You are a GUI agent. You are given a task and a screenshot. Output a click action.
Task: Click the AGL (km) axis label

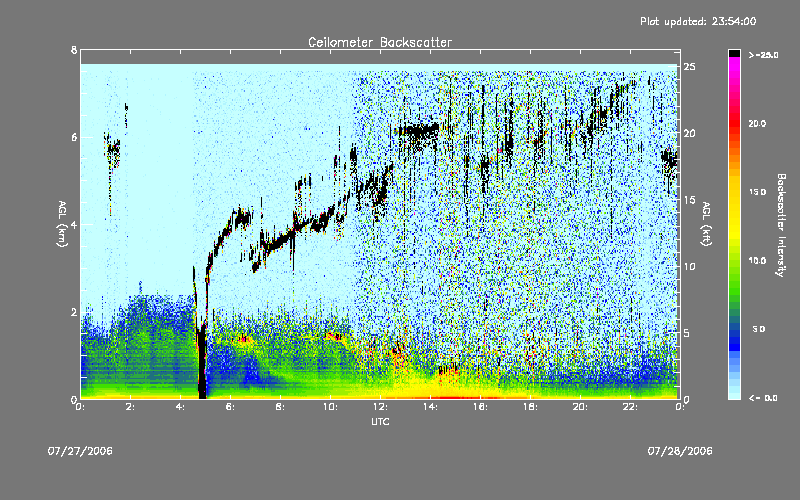(x=62, y=224)
